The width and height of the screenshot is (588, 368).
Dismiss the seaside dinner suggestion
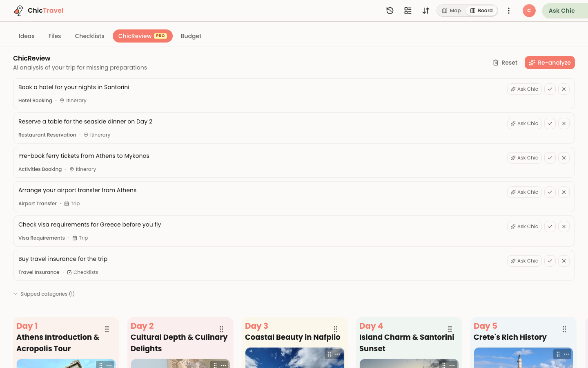pyautogui.click(x=564, y=123)
